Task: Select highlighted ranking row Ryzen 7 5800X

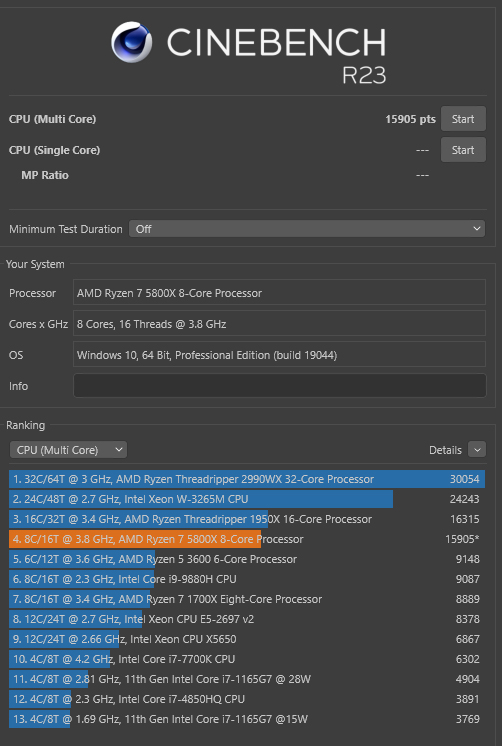Action: tap(247, 539)
